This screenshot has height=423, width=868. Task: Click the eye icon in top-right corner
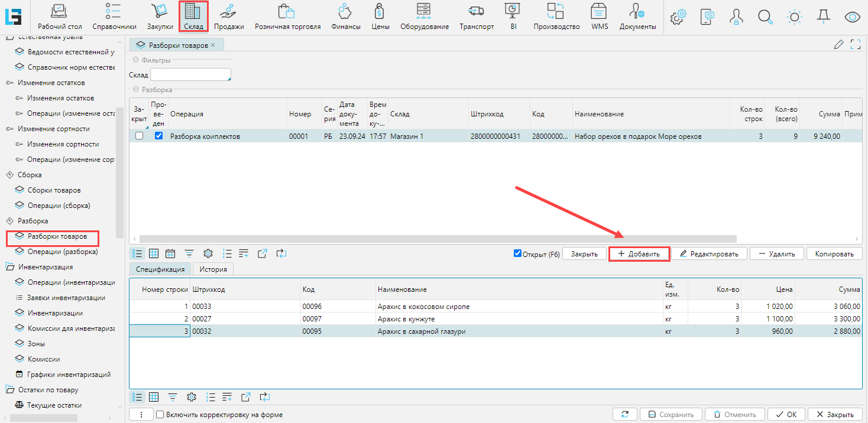click(852, 17)
